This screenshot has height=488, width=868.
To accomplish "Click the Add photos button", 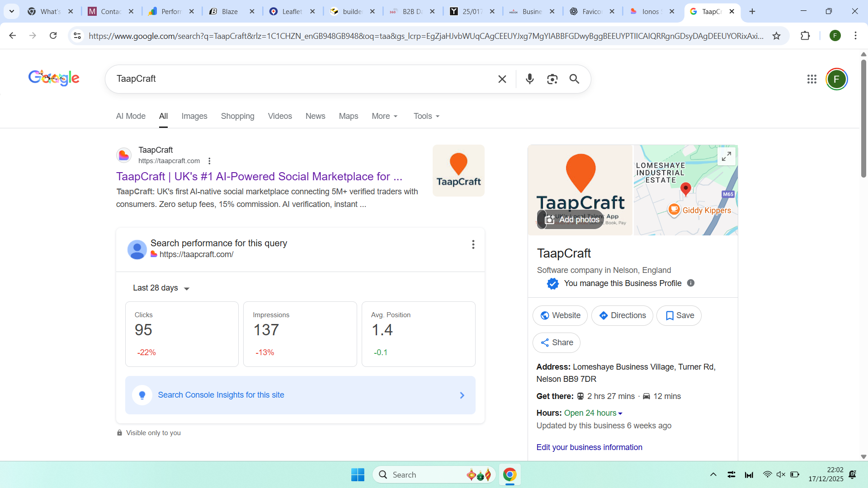I will tap(571, 220).
